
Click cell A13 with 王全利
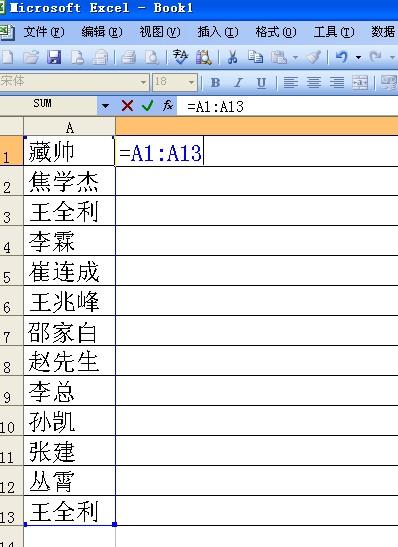(x=69, y=511)
